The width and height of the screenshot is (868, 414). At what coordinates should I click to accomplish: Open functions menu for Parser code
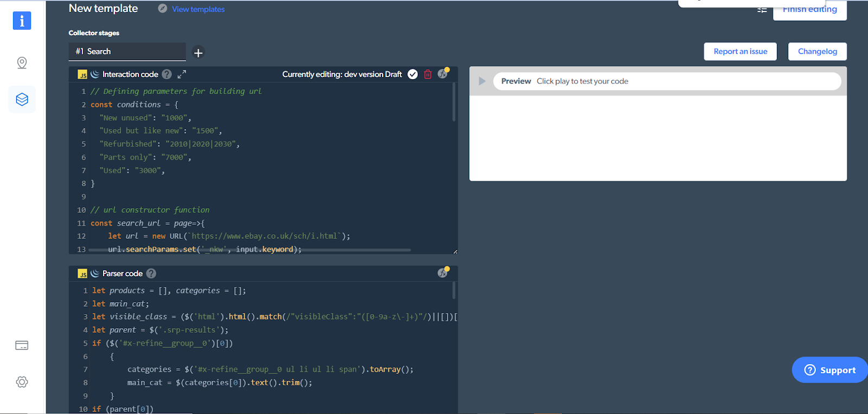443,272
